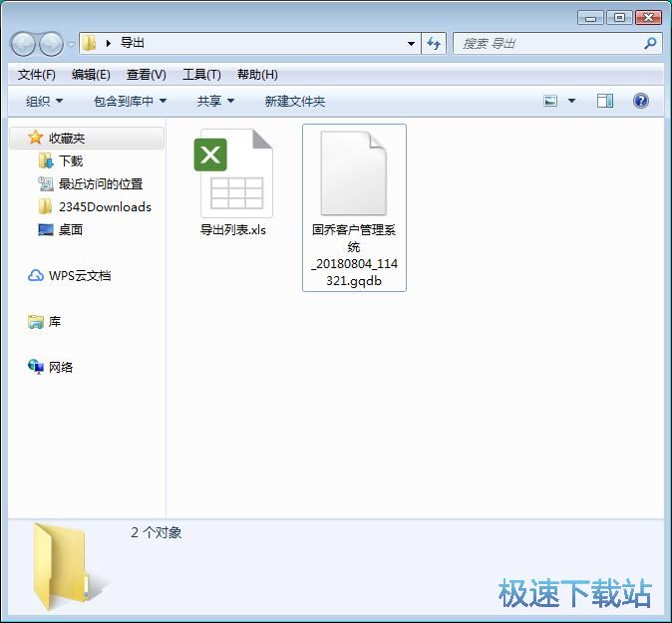Click the 321.gqdb file name label
672x623 pixels.
click(x=354, y=281)
